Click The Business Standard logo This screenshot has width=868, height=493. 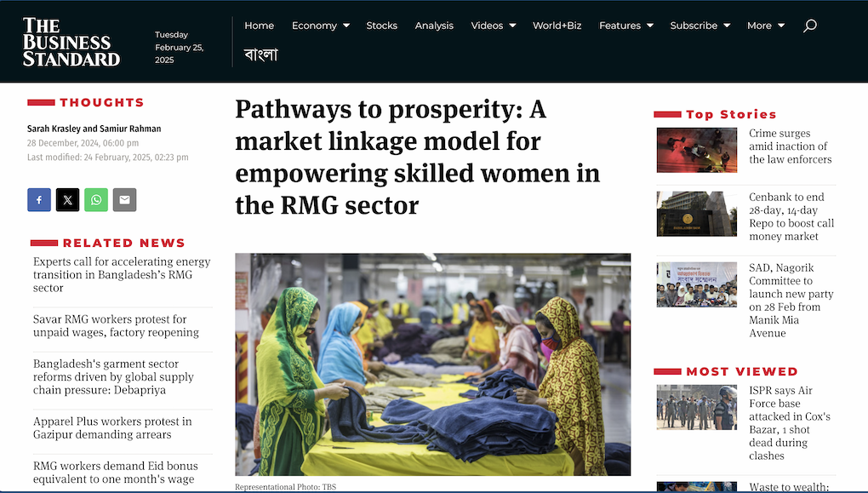click(71, 42)
